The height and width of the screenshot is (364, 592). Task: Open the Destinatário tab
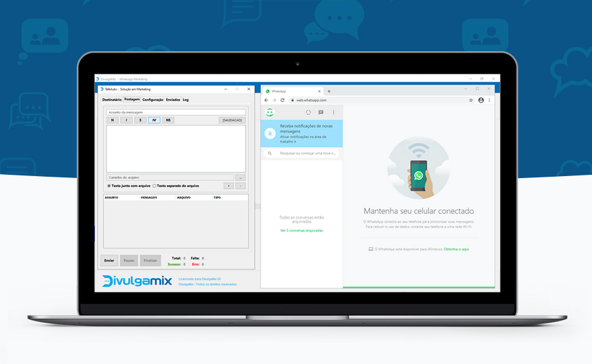tap(112, 100)
